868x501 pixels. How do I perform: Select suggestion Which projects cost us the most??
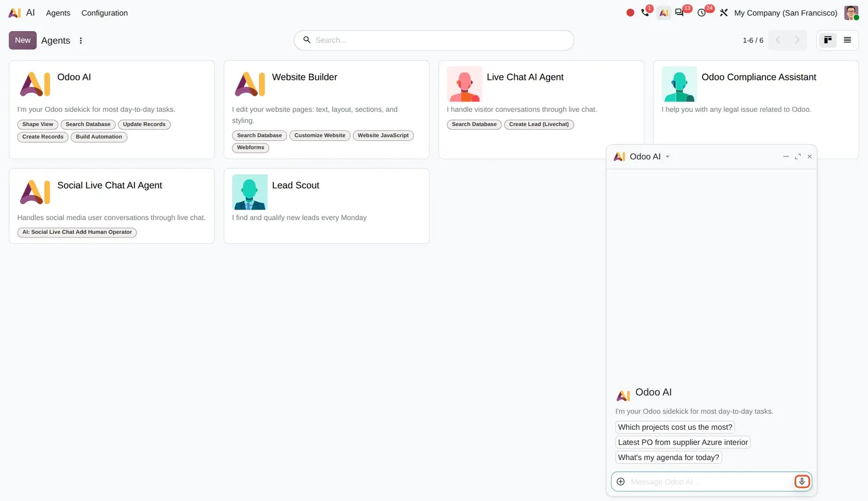pos(675,427)
